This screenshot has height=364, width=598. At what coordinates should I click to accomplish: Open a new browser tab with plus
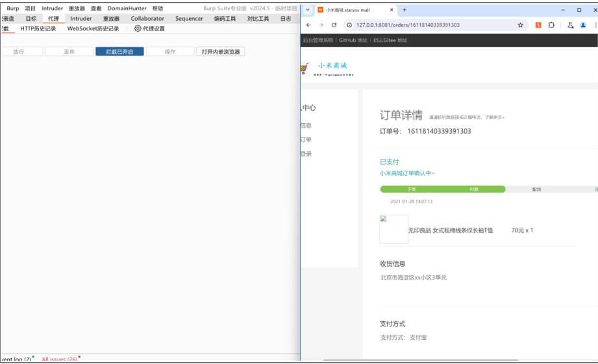click(405, 10)
